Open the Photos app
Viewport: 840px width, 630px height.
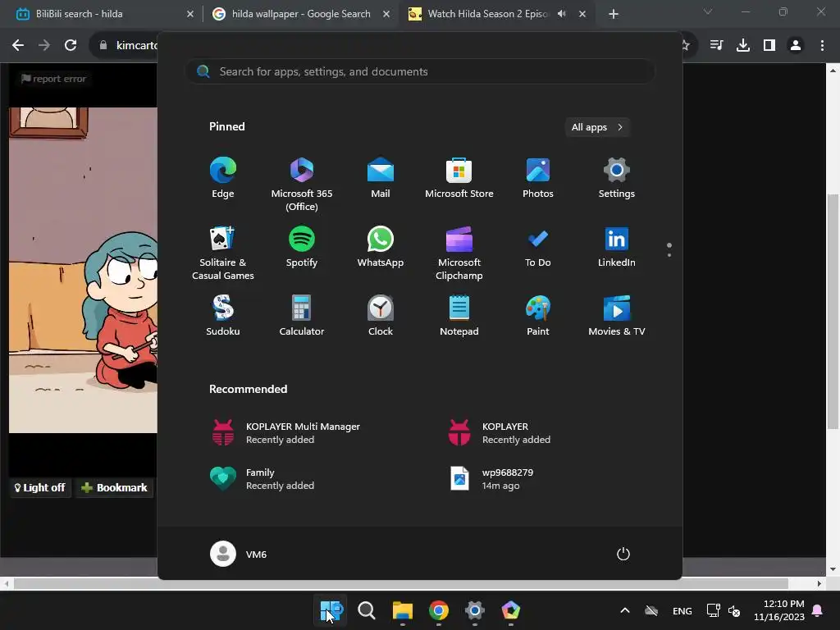pyautogui.click(x=538, y=178)
